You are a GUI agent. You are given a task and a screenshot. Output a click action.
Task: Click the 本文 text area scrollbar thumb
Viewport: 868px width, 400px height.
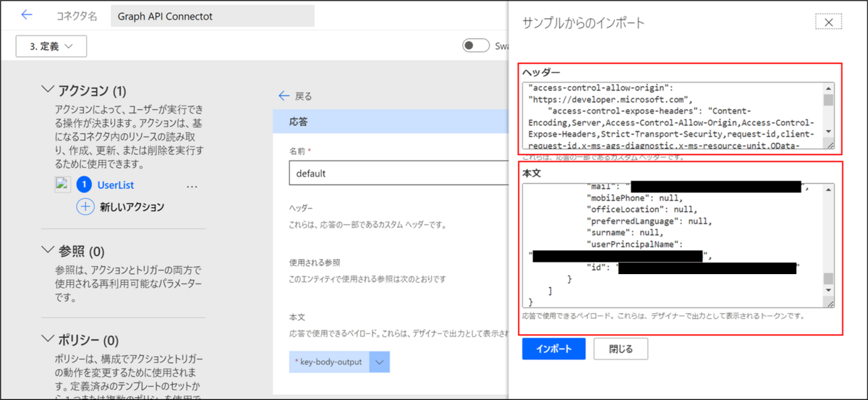click(828, 279)
